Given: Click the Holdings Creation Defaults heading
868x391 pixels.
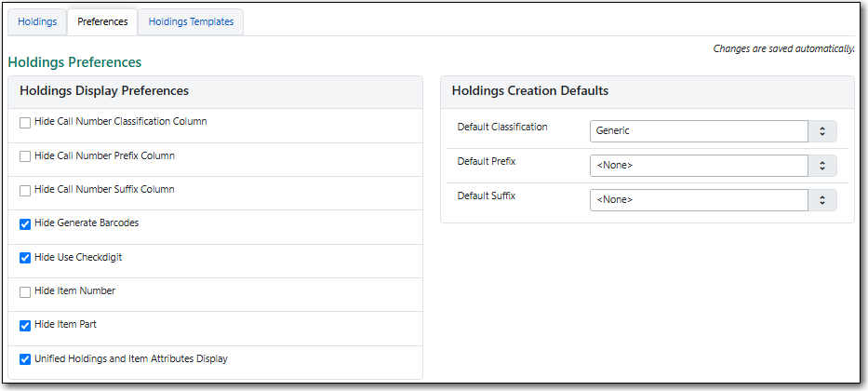Looking at the screenshot, I should (529, 91).
